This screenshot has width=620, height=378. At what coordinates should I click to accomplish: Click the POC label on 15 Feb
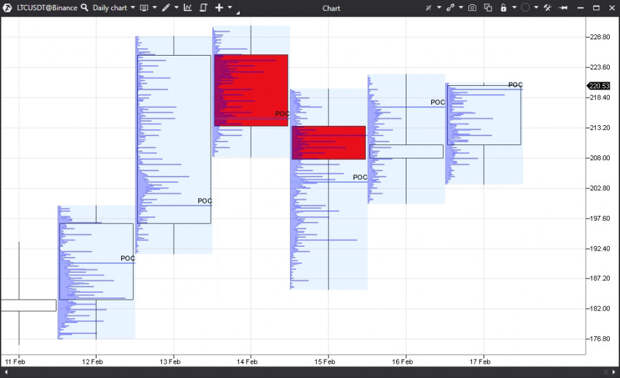coord(360,177)
